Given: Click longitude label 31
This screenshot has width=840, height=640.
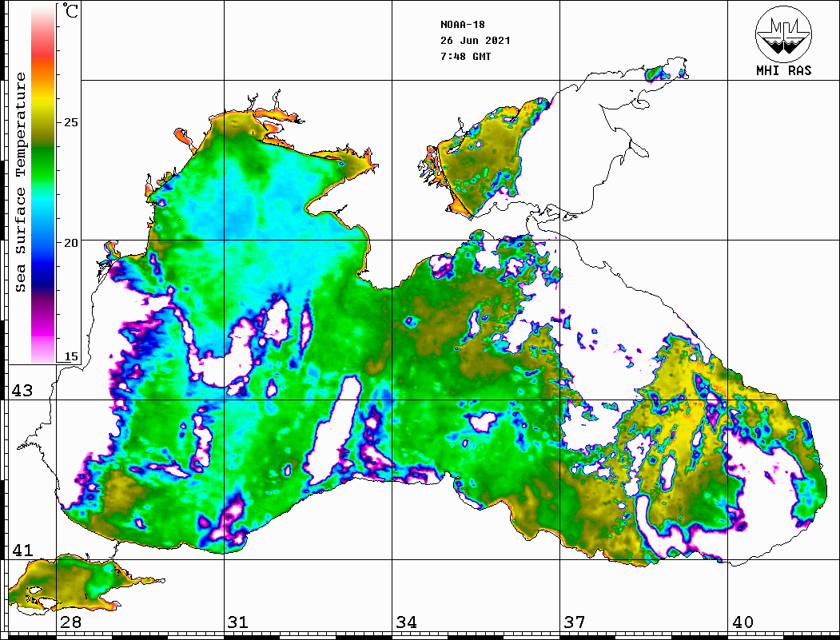Looking at the screenshot, I should [238, 622].
